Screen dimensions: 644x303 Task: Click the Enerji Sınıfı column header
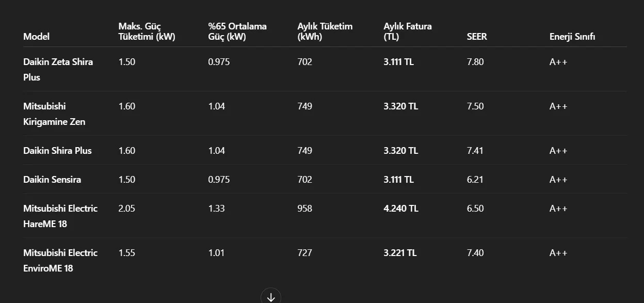[572, 37]
